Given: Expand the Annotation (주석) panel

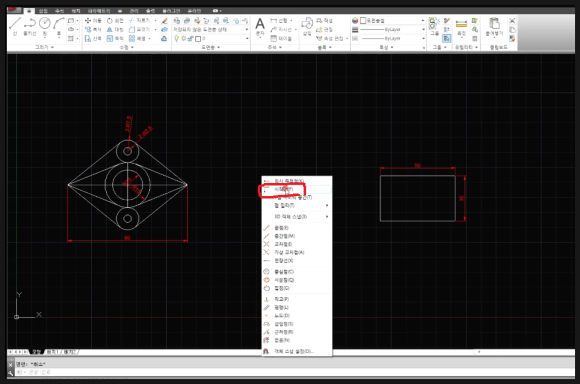Looking at the screenshot, I should click(x=274, y=47).
